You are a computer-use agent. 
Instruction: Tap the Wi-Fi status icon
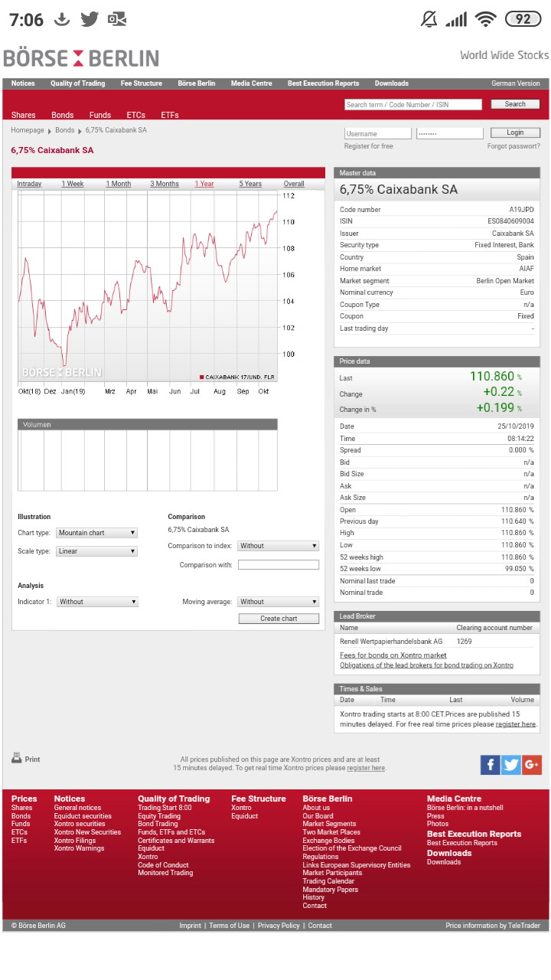click(485, 19)
